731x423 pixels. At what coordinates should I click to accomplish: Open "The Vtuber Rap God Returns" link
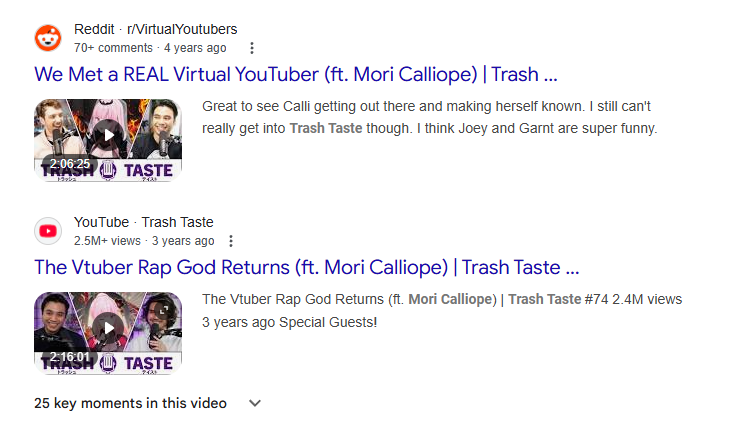coord(306,268)
